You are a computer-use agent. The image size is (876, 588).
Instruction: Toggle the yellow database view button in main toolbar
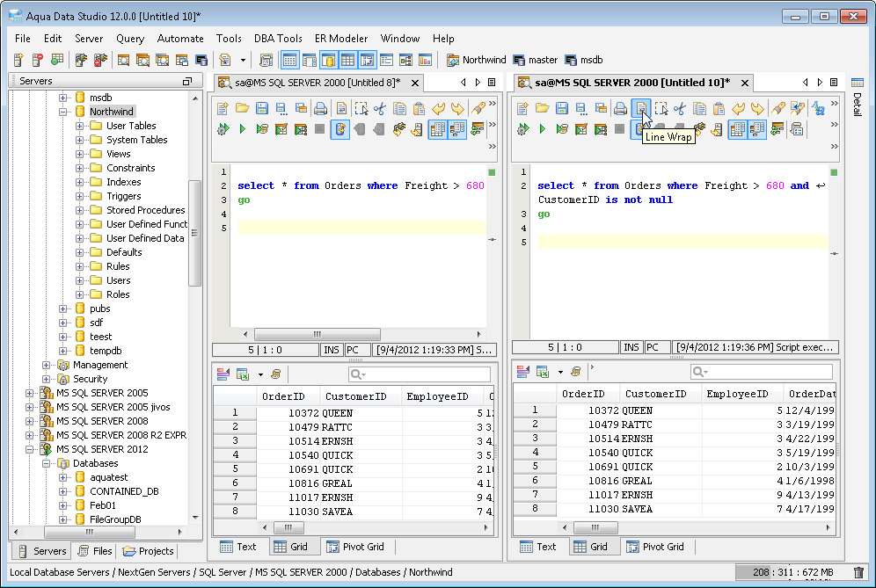click(x=329, y=60)
